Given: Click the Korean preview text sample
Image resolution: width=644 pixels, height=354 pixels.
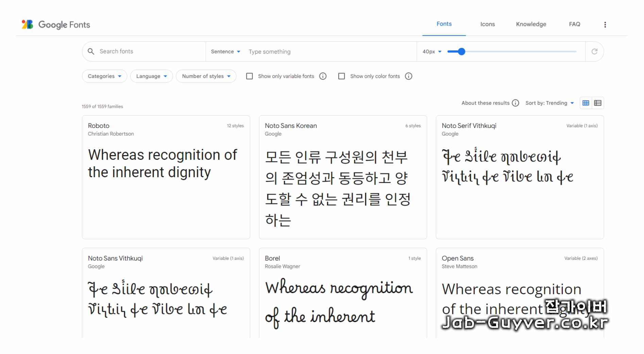Looking at the screenshot, I should [338, 188].
